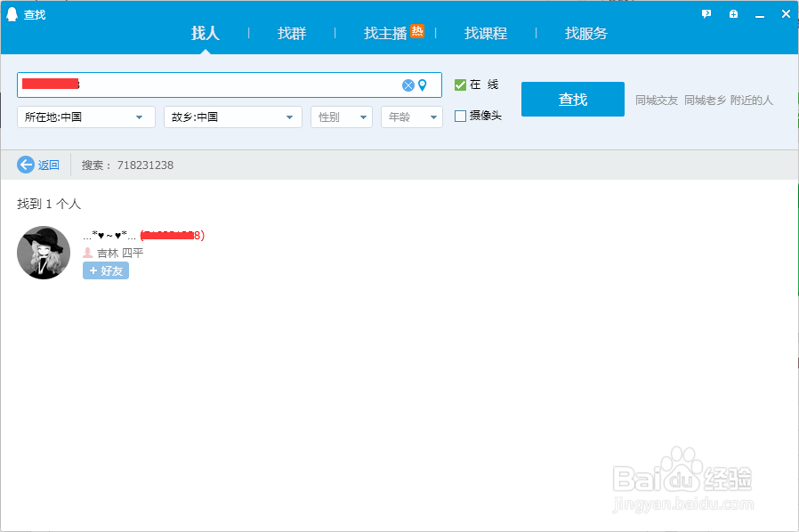
Task: Clear the search field with X icon
Action: click(408, 85)
